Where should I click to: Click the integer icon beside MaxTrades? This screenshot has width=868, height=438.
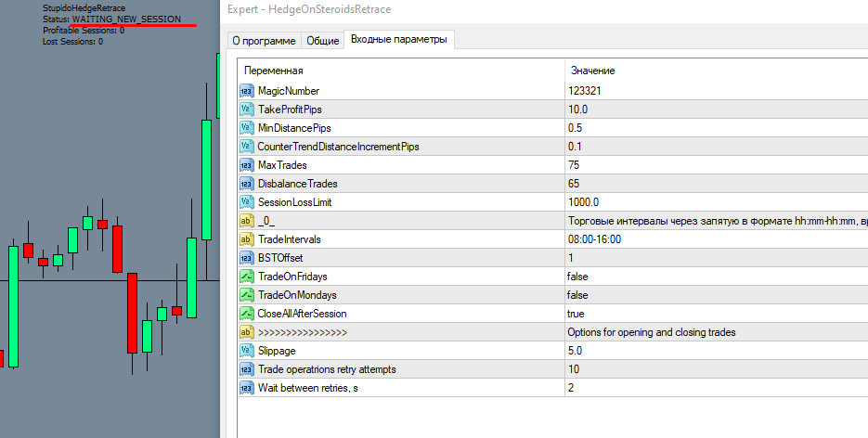246,165
